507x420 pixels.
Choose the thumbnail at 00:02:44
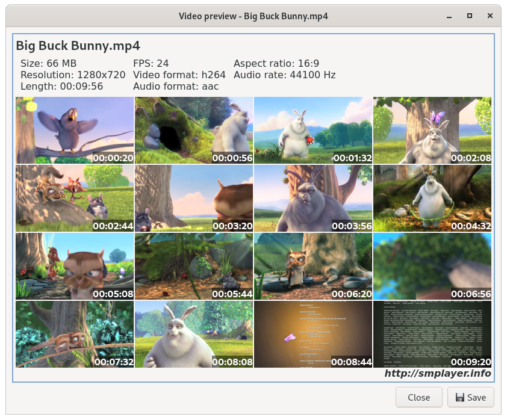click(75, 199)
